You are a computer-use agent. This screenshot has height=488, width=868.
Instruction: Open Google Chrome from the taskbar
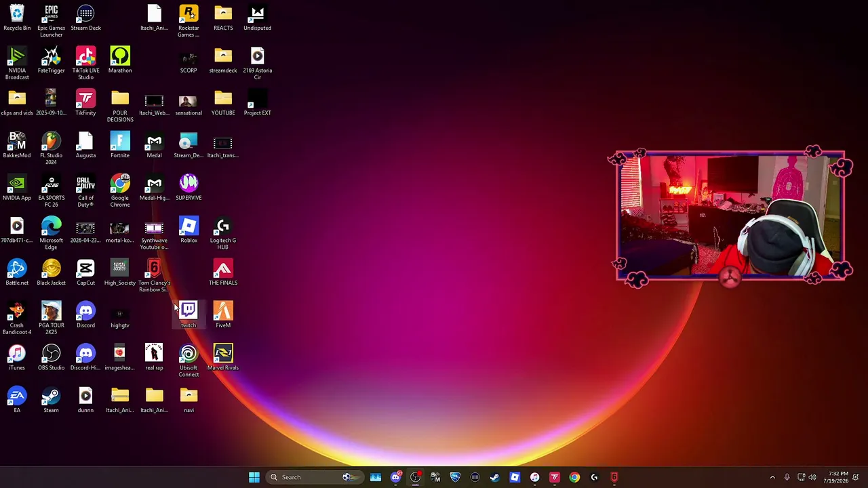click(x=574, y=477)
